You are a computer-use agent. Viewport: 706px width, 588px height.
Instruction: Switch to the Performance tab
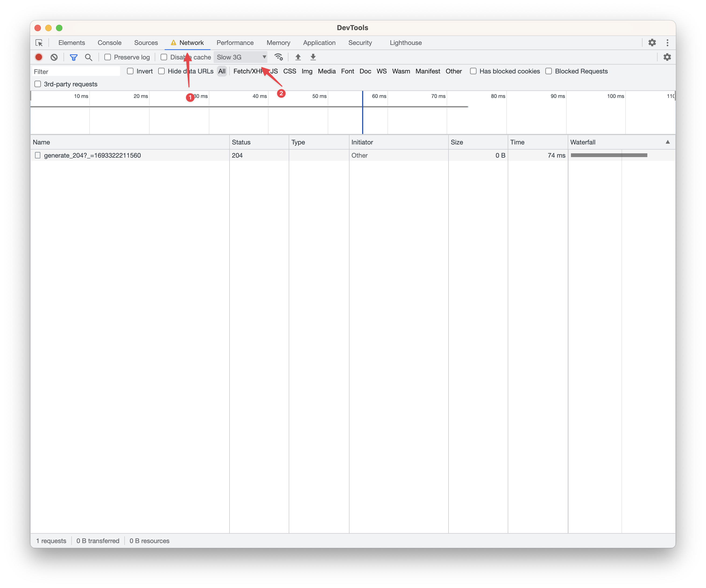point(235,43)
